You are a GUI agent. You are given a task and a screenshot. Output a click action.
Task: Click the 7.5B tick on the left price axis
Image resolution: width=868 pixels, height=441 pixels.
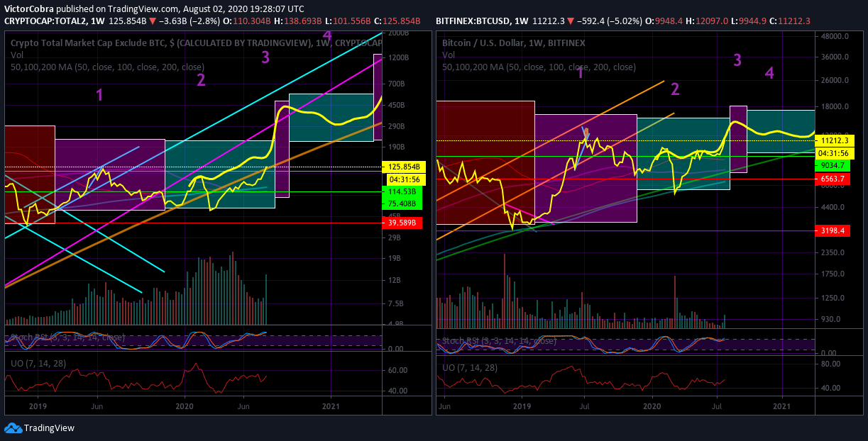[397, 303]
